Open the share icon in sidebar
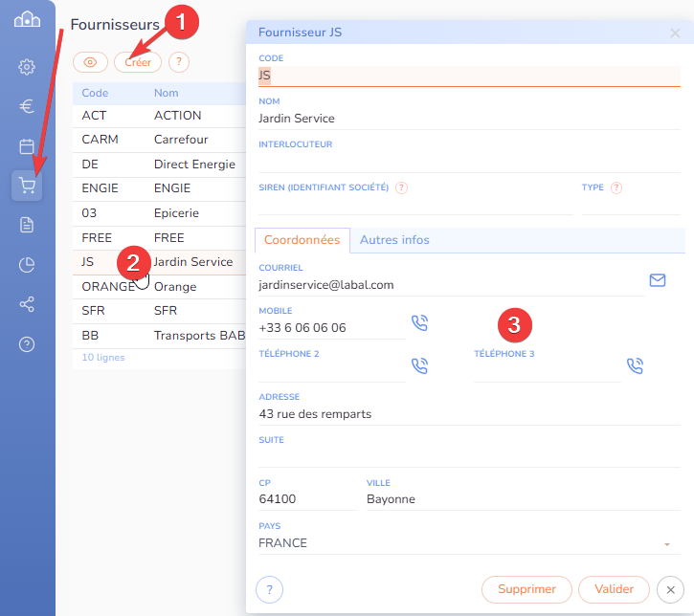The width and height of the screenshot is (694, 616). (x=27, y=304)
